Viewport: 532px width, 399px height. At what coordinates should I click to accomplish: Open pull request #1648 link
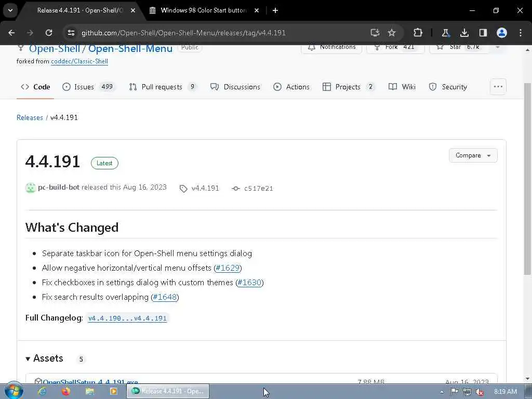coord(165,297)
